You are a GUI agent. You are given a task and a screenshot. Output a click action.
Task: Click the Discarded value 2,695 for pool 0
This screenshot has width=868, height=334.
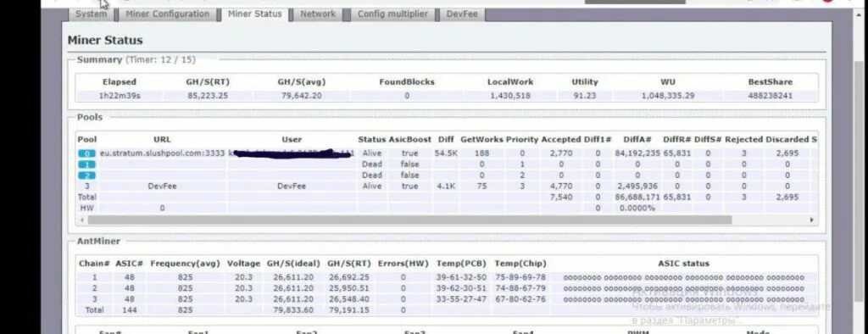click(x=787, y=153)
